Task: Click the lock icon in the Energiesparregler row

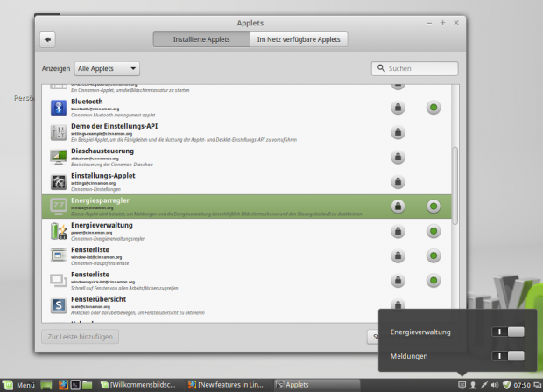Action: click(x=398, y=206)
